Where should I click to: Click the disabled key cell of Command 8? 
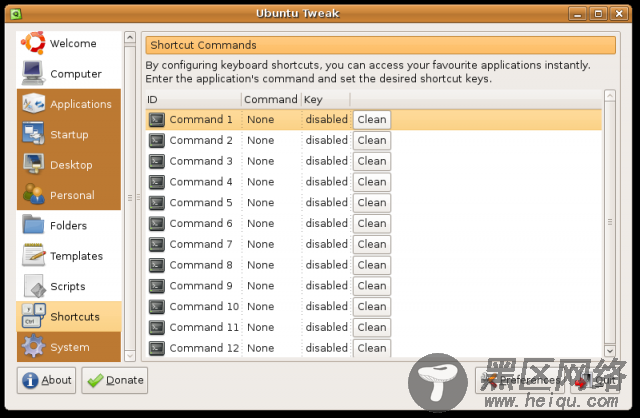(327, 265)
